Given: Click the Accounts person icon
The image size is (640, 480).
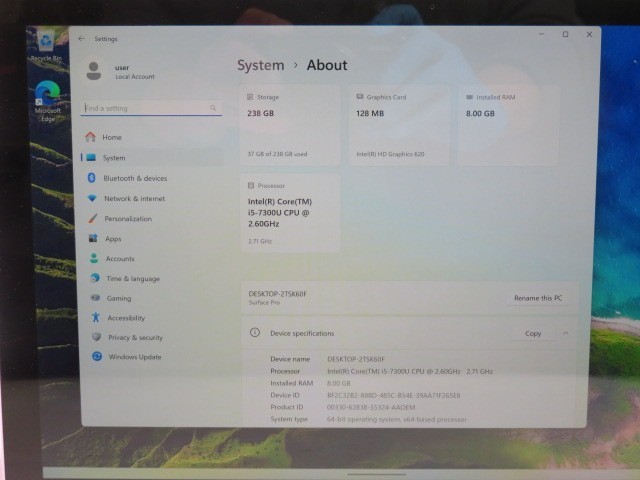Looking at the screenshot, I should [94, 258].
